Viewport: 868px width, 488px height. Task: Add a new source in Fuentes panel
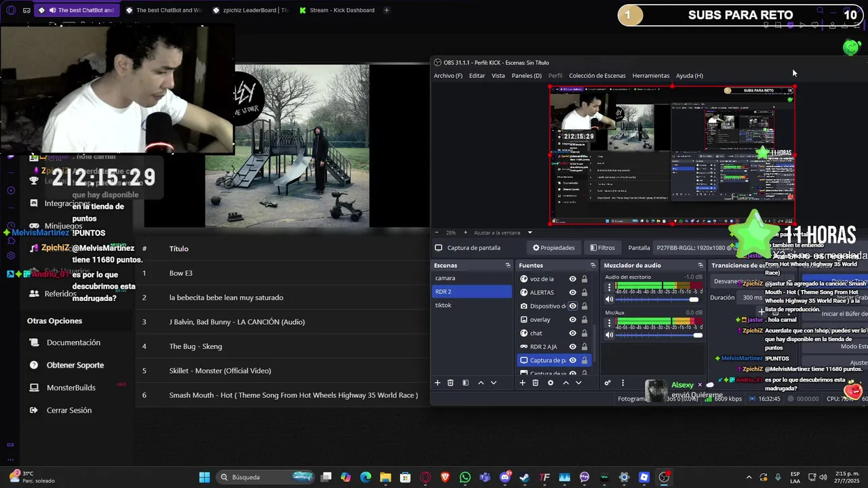522,383
